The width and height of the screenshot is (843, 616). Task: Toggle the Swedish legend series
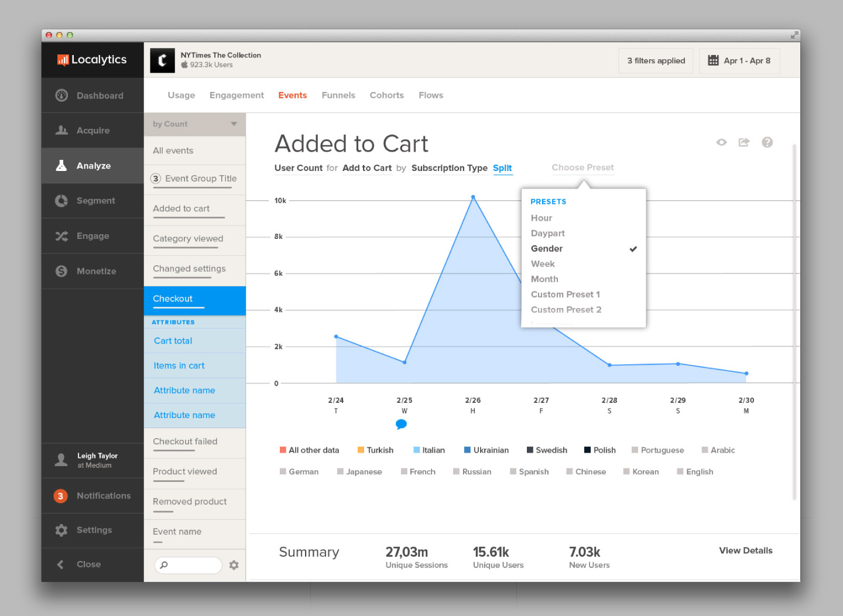click(x=547, y=450)
